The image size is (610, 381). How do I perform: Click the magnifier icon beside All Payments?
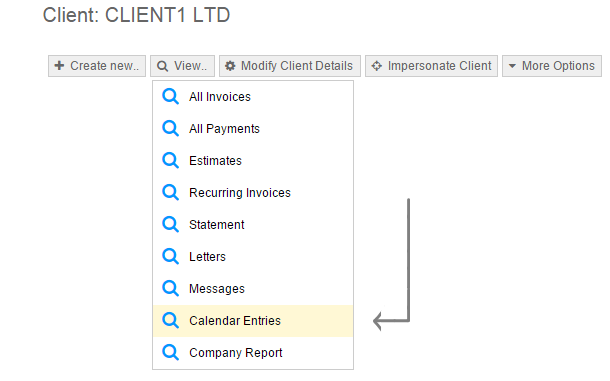click(x=170, y=128)
